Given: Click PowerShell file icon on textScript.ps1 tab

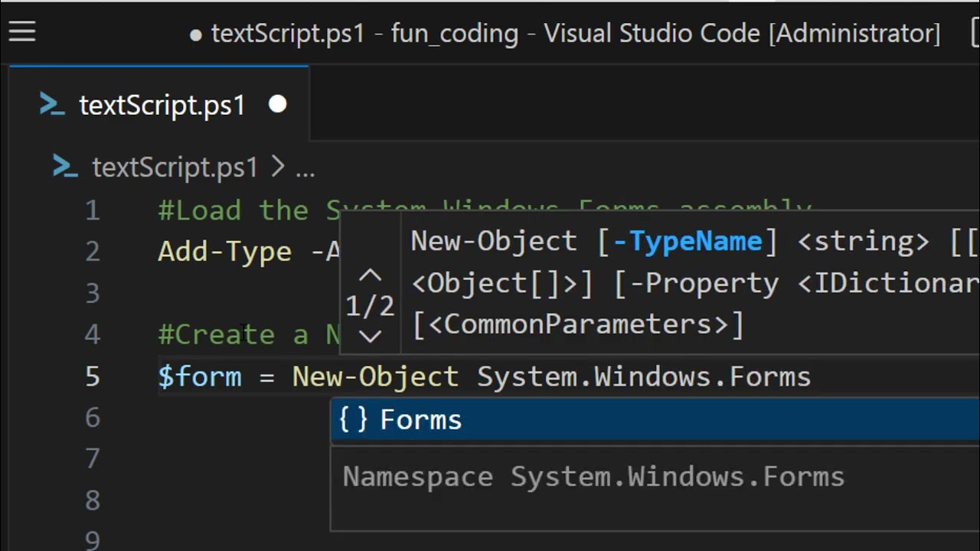Looking at the screenshot, I should pyautogui.click(x=51, y=105).
